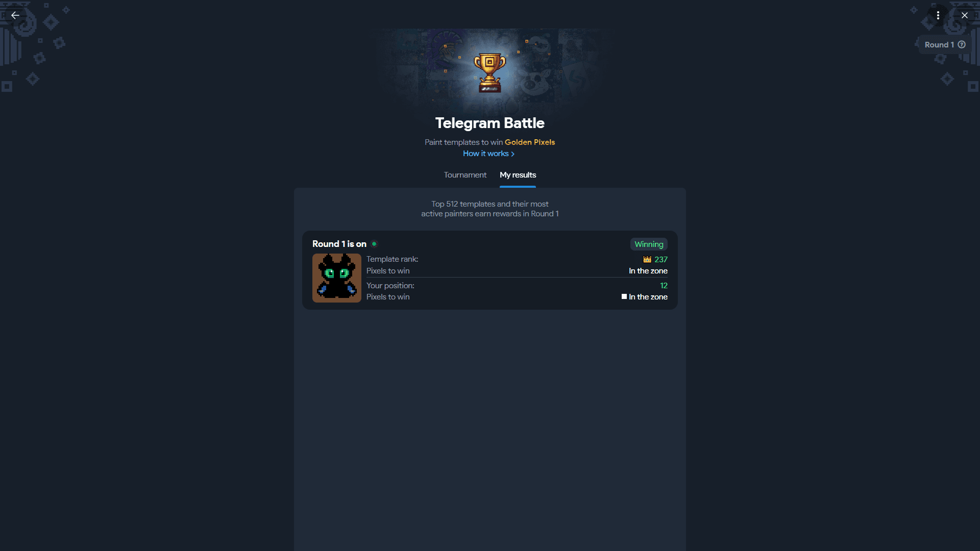Click the Golden Pixels highlighted text

(x=530, y=142)
